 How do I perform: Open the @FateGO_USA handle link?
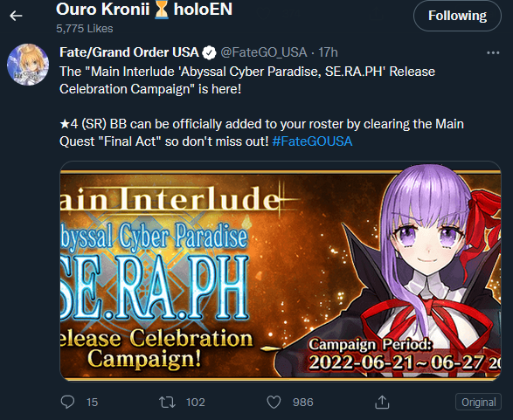(264, 52)
